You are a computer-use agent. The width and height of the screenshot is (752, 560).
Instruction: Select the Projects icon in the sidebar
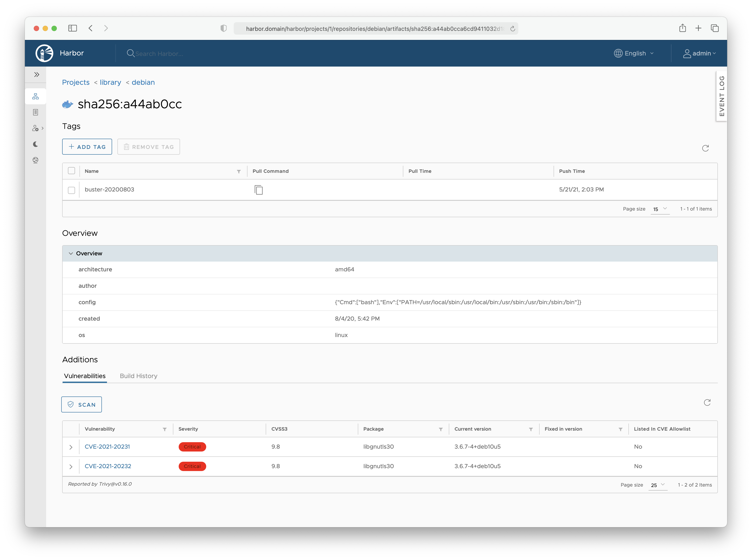pyautogui.click(x=36, y=96)
